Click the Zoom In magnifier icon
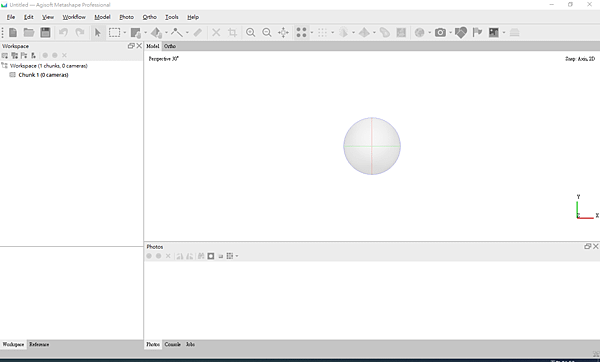The image size is (600, 362). 251,33
